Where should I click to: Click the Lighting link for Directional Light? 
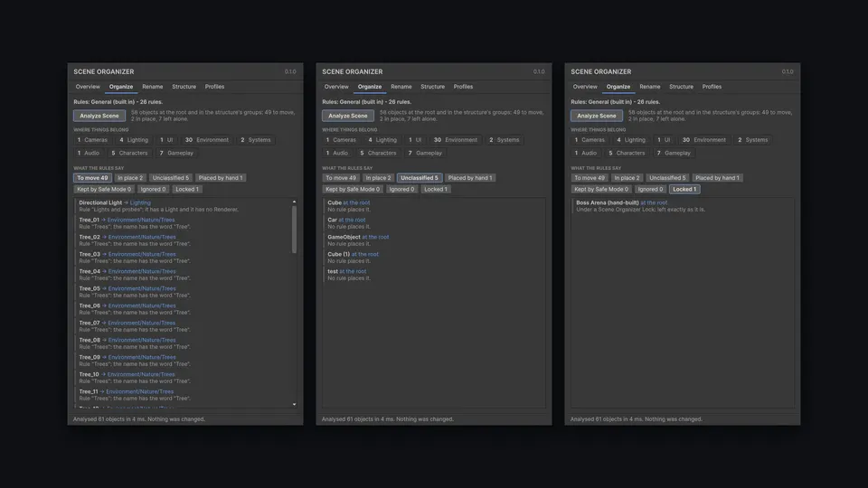point(140,202)
